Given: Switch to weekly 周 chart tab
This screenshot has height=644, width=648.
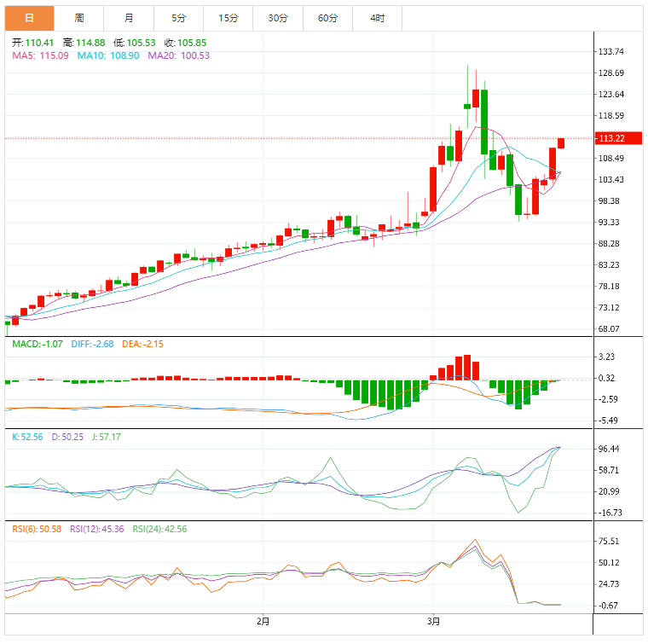Looking at the screenshot, I should pos(79,18).
